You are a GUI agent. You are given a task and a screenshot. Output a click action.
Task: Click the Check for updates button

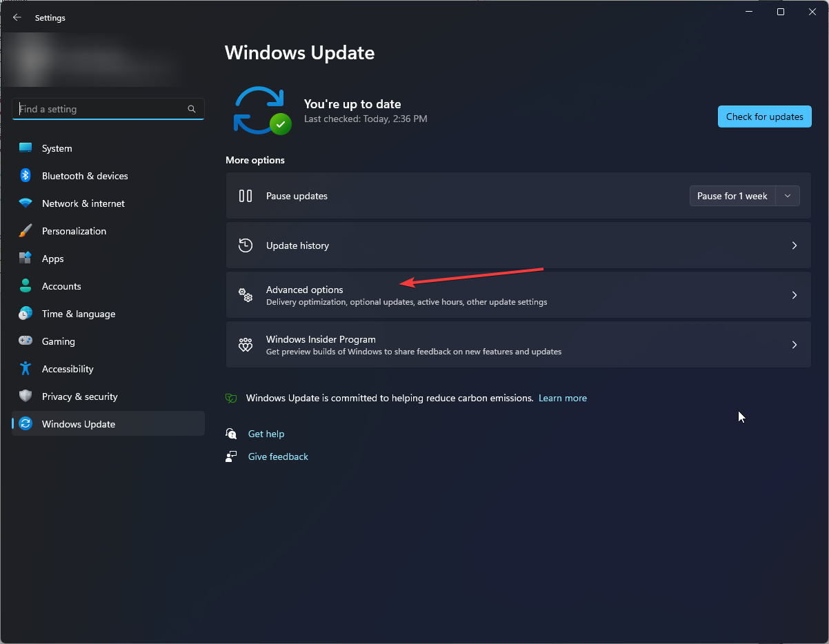764,116
